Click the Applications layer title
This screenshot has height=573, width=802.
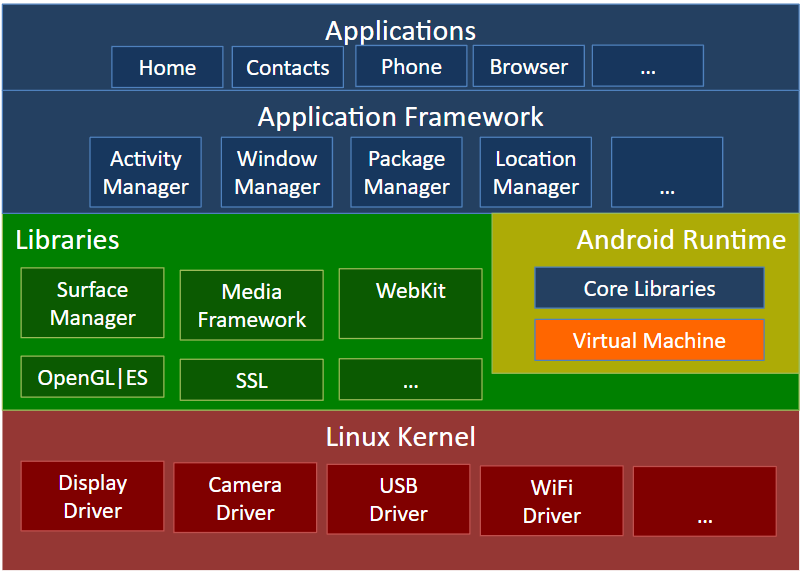400,31
